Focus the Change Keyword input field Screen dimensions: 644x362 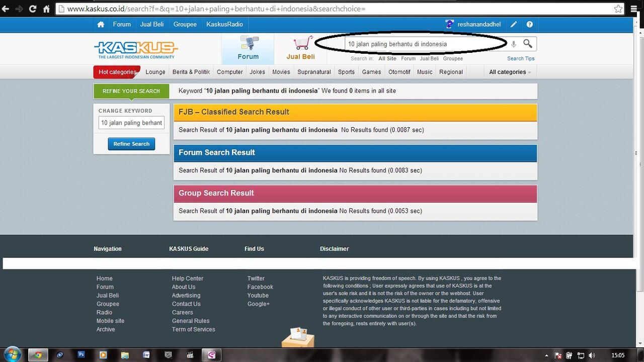click(131, 123)
